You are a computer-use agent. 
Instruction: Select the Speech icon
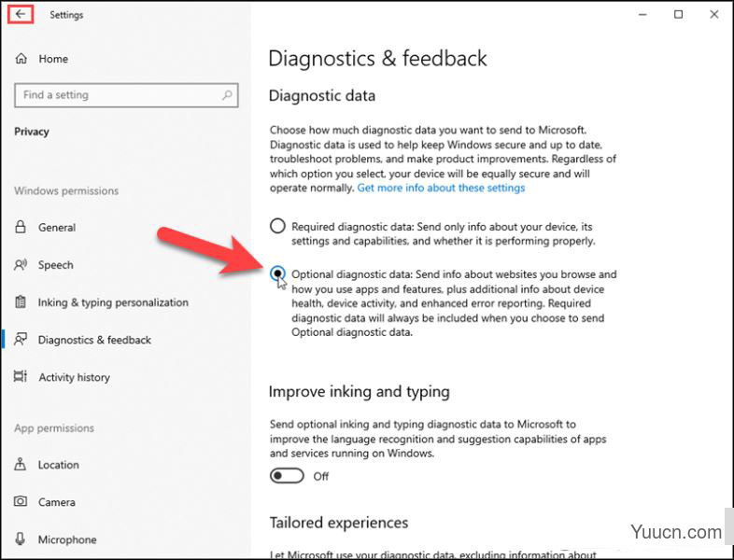(21, 265)
